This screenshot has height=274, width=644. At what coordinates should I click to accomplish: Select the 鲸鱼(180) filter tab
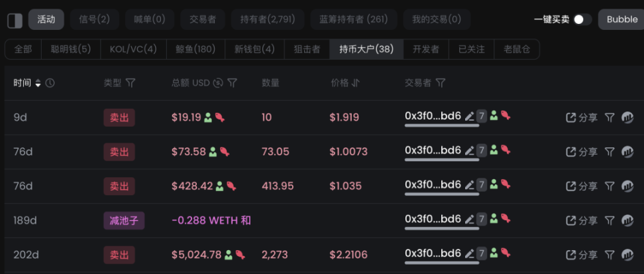[x=197, y=49]
